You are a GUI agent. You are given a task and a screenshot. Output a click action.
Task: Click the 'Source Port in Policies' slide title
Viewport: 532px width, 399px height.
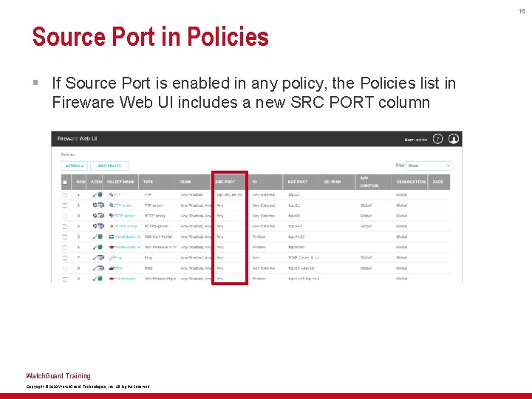[151, 36]
